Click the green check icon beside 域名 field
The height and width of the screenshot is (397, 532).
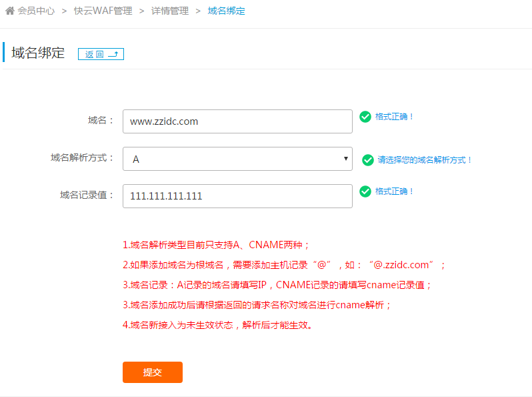point(365,117)
